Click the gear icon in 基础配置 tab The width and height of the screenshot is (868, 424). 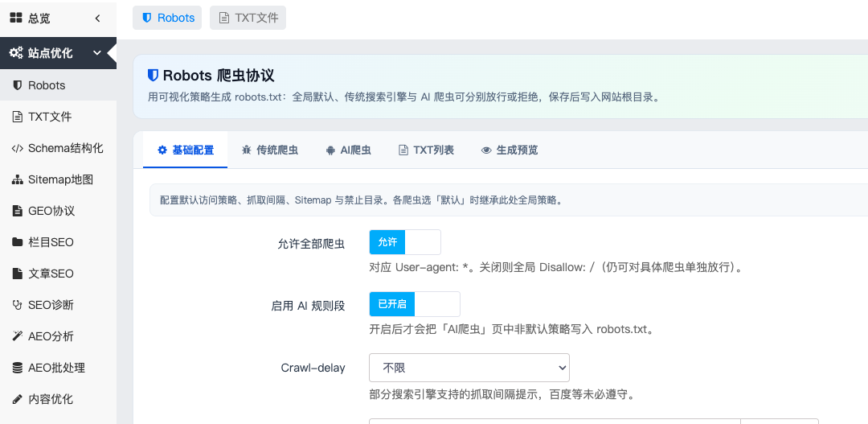(x=162, y=150)
